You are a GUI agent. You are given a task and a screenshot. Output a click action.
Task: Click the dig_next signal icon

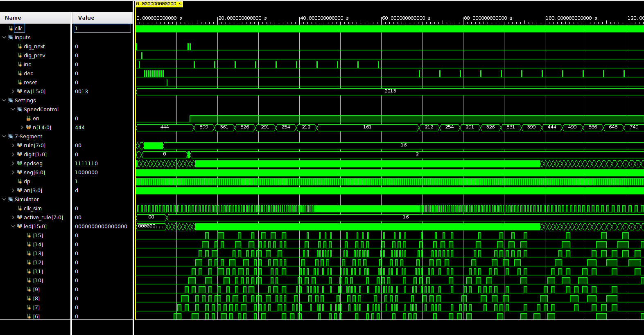point(20,46)
